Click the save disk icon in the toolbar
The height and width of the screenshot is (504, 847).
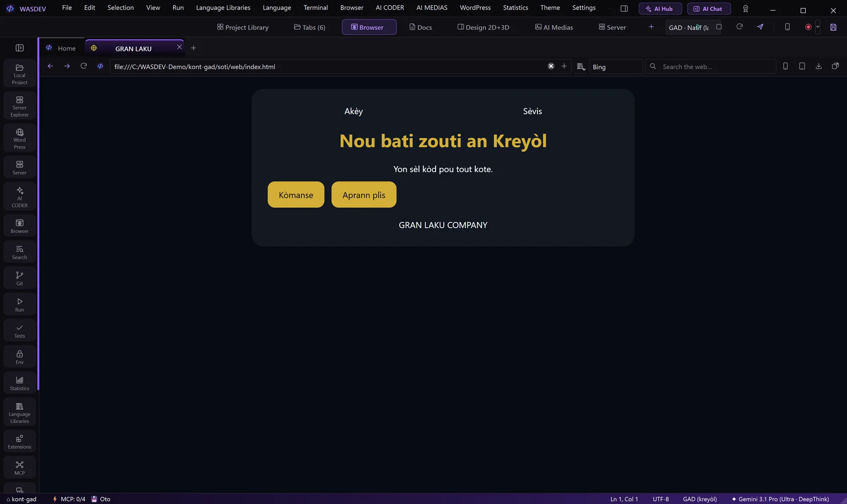833,27
